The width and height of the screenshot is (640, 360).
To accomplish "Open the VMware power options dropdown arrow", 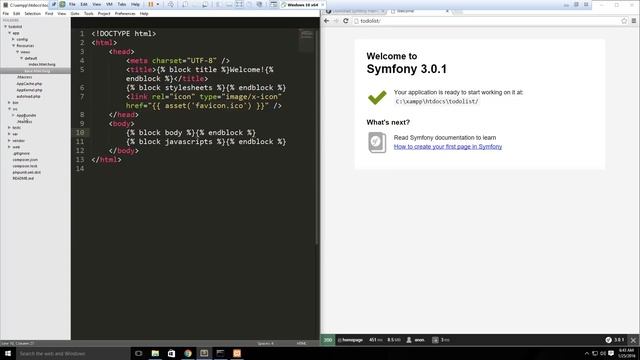I will tap(158, 4).
